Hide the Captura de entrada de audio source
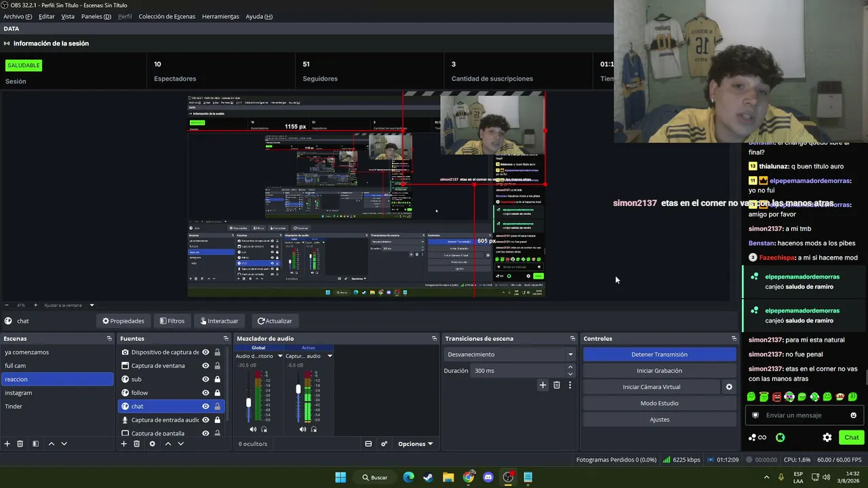 (x=205, y=420)
